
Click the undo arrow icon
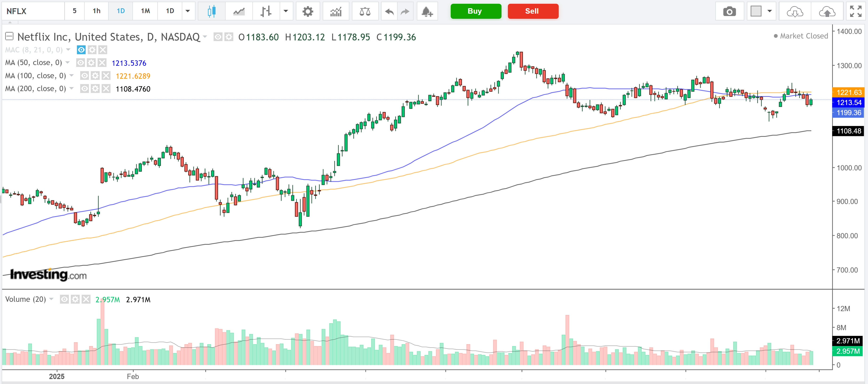tap(389, 12)
